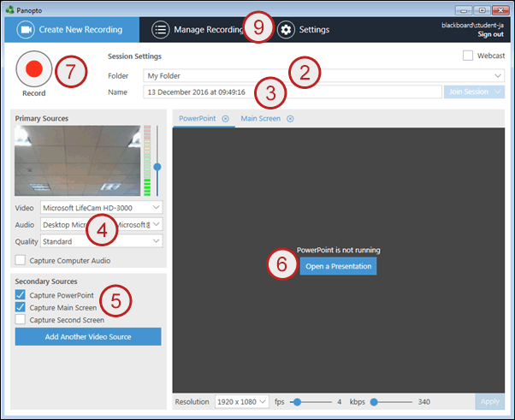Click the Panopto logo in title bar
Image resolution: width=515 pixels, height=420 pixels.
(10, 10)
